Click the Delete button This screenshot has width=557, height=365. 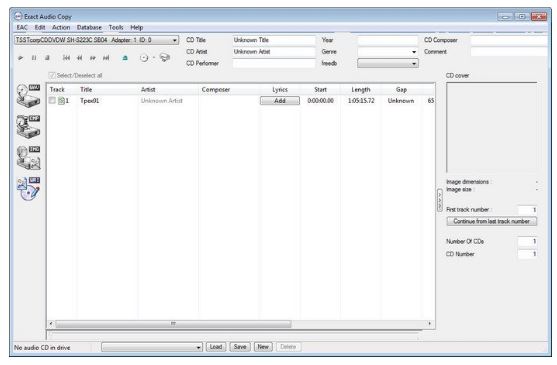coord(288,347)
